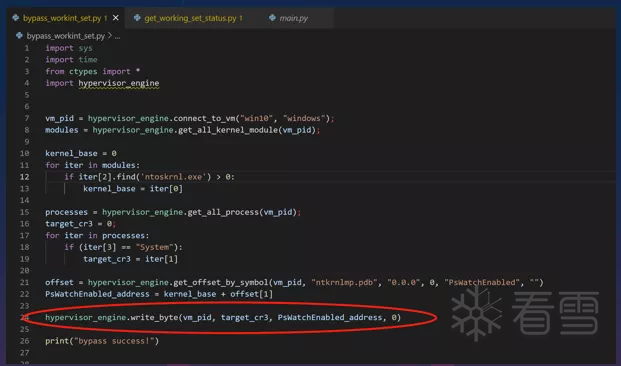Click 'connect_to_vm' call on line 7
The image size is (621, 366).
pos(204,118)
